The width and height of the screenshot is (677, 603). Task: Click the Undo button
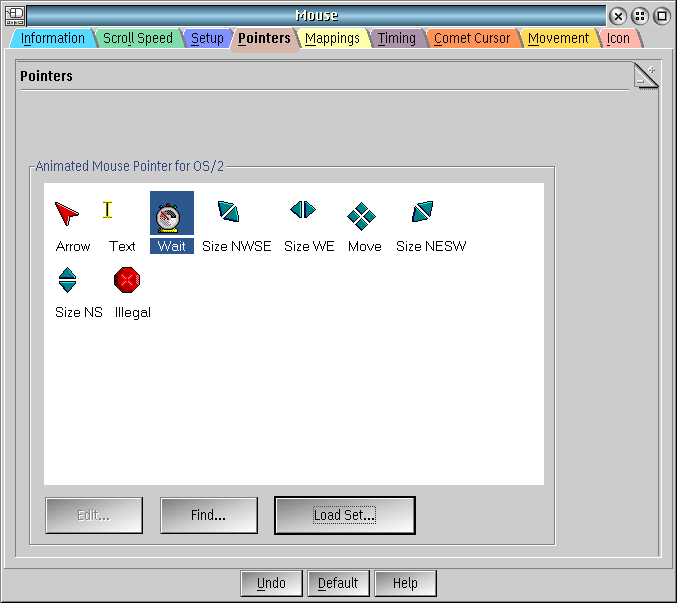pyautogui.click(x=271, y=583)
